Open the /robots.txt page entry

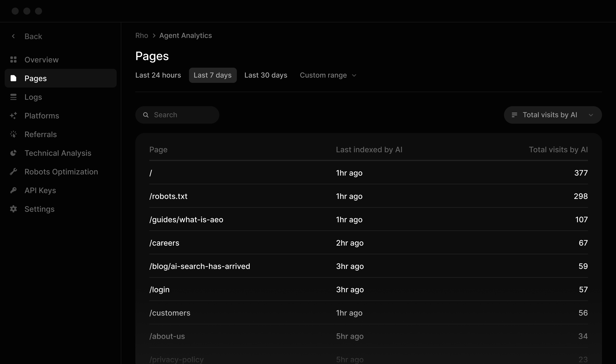click(x=168, y=196)
